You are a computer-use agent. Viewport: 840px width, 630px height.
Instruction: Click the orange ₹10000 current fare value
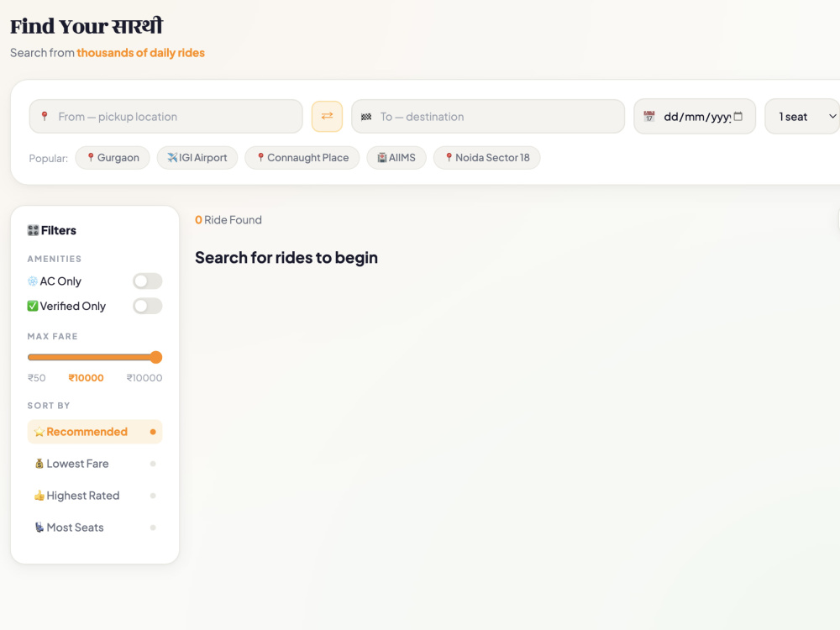pos(86,378)
